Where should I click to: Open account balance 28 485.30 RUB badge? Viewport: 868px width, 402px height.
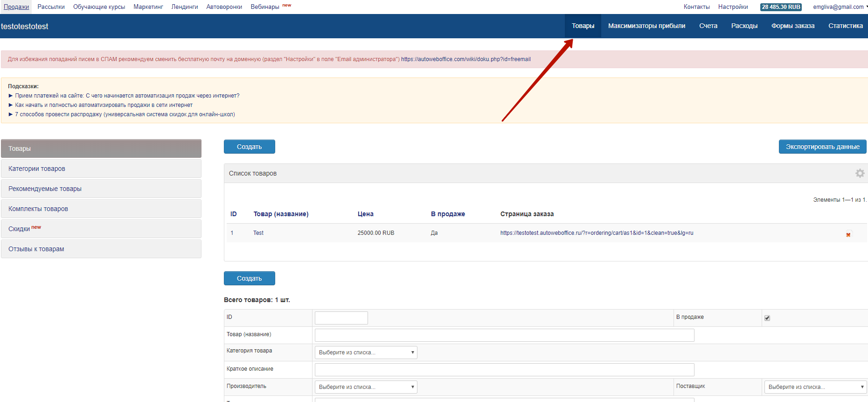(x=781, y=7)
